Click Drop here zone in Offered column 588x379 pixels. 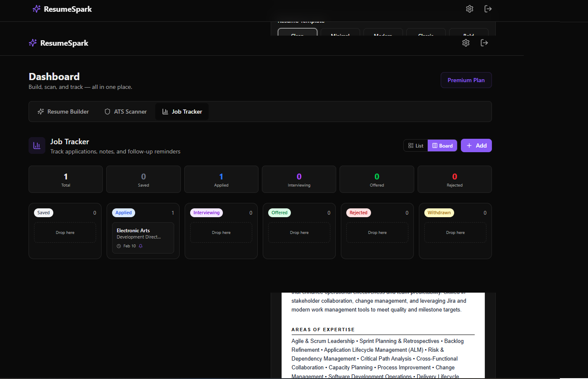coord(299,232)
